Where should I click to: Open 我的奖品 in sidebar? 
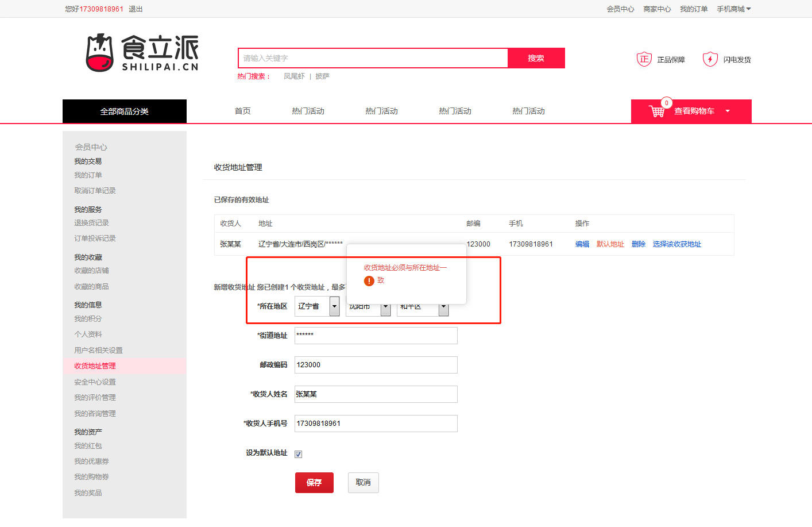coord(88,493)
